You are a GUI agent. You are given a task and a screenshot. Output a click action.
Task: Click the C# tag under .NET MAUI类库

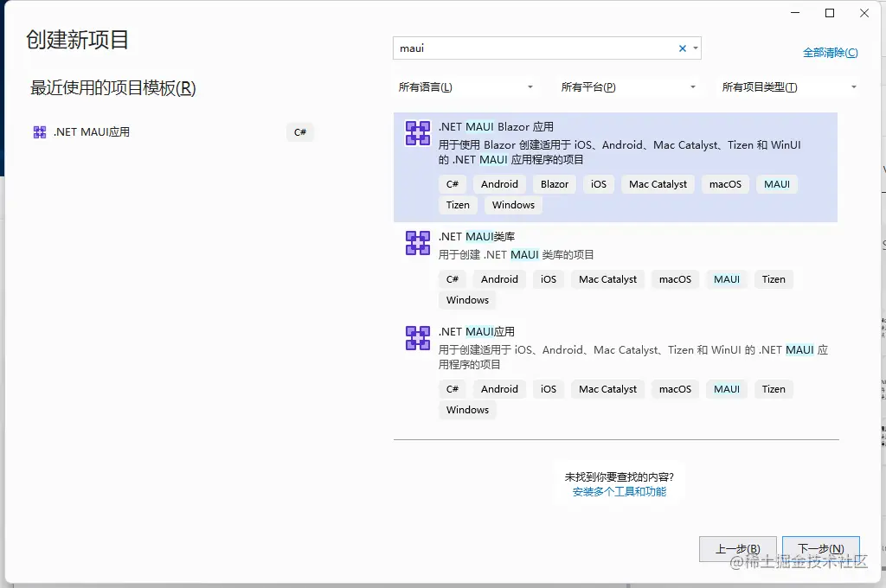point(452,279)
